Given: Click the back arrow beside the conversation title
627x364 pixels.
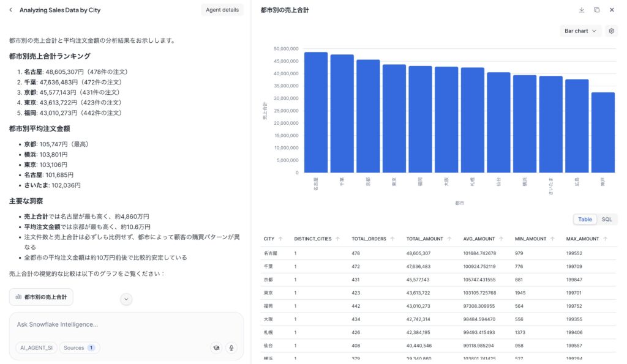Looking at the screenshot, I should coord(11,10).
